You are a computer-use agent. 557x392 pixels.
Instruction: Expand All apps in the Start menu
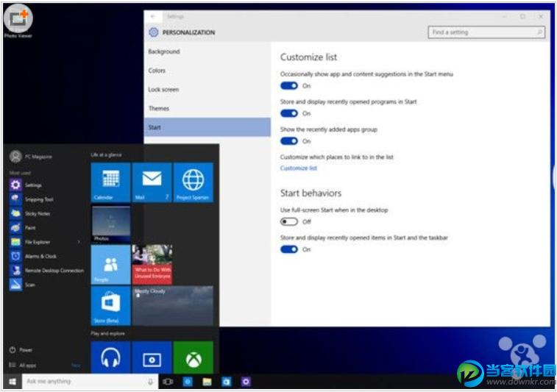[27, 366]
